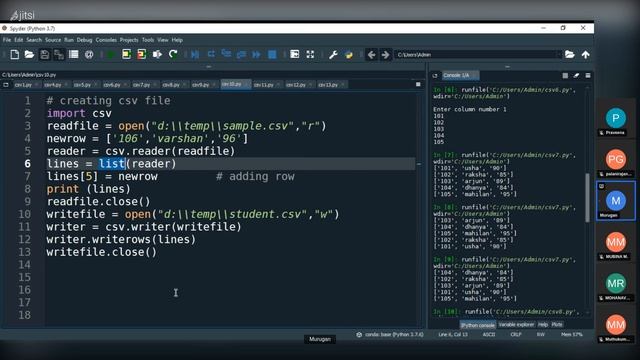640x360 pixels.
Task: Click Run selection or current line icon
Action: pyautogui.click(x=157, y=54)
